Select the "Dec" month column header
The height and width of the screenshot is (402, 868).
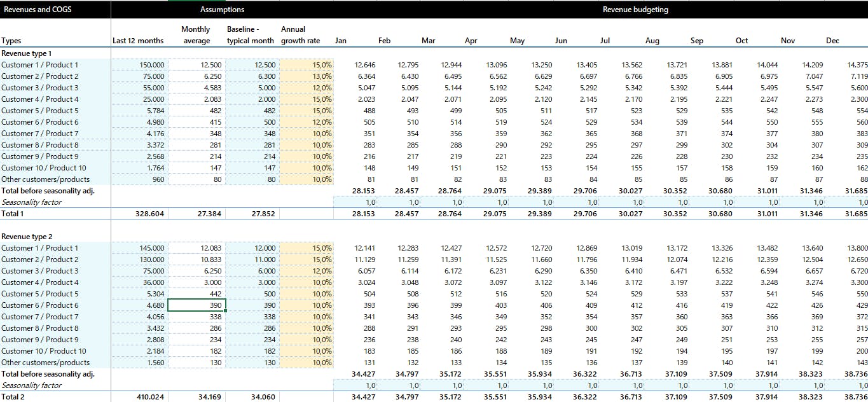click(832, 41)
